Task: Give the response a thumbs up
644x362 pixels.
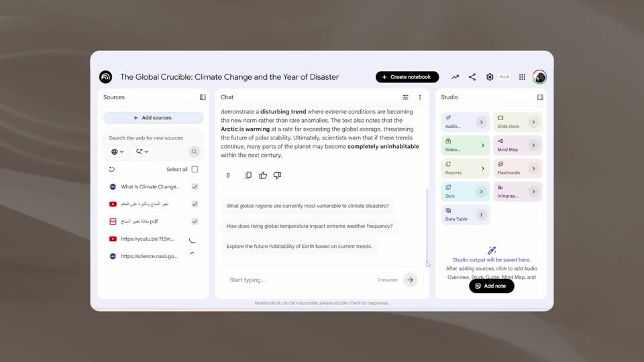Action: click(x=263, y=175)
